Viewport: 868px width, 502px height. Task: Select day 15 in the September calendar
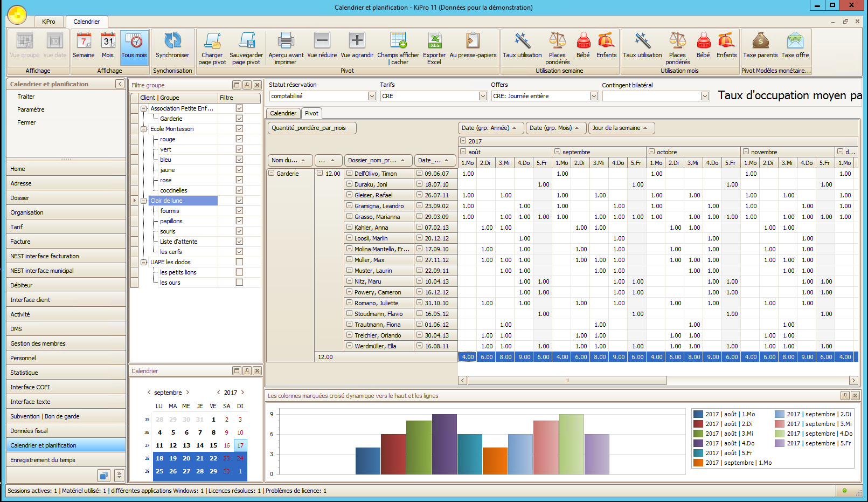(x=213, y=445)
